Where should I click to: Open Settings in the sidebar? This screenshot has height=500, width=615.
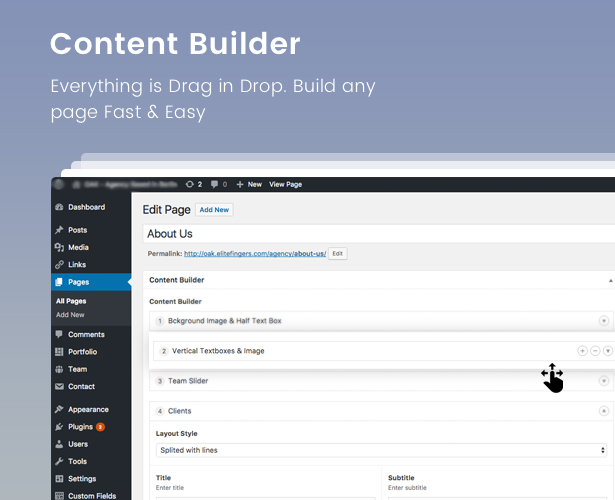coord(82,479)
